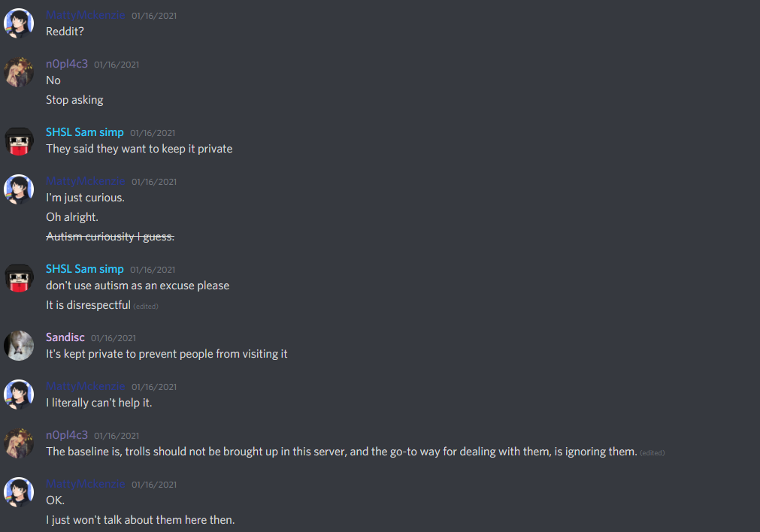Image resolution: width=760 pixels, height=532 pixels.
Task: Click the n0pl4c3 username above the baseline message
Action: pyautogui.click(x=67, y=435)
